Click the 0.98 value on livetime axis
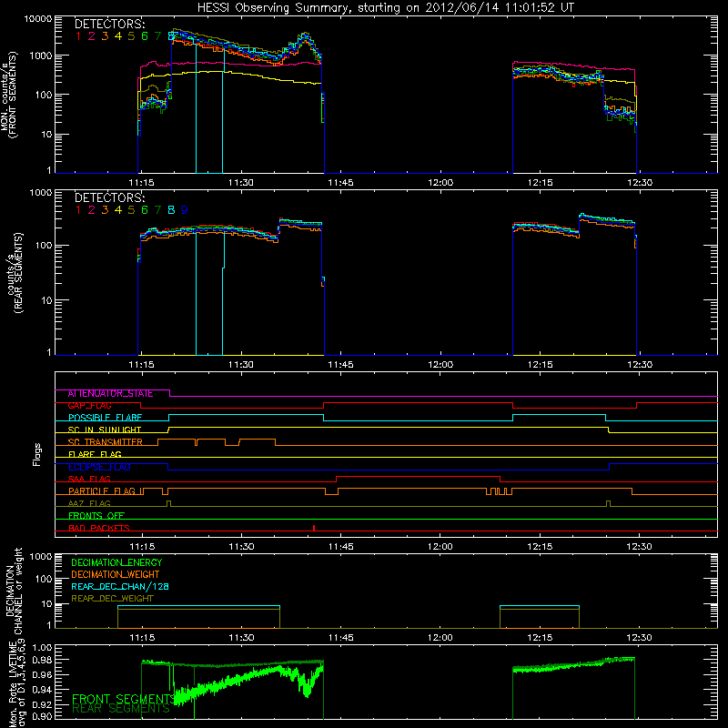728x728 pixels. tap(43, 660)
